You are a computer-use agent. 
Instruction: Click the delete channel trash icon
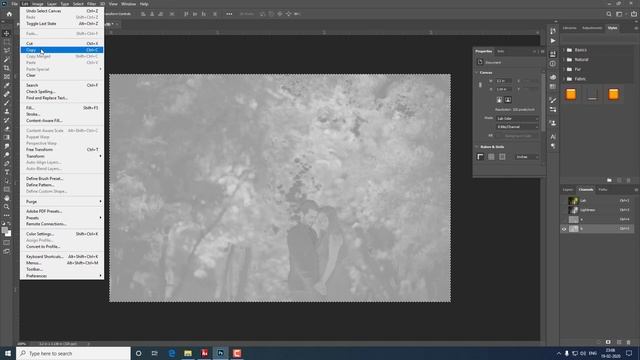point(629,342)
